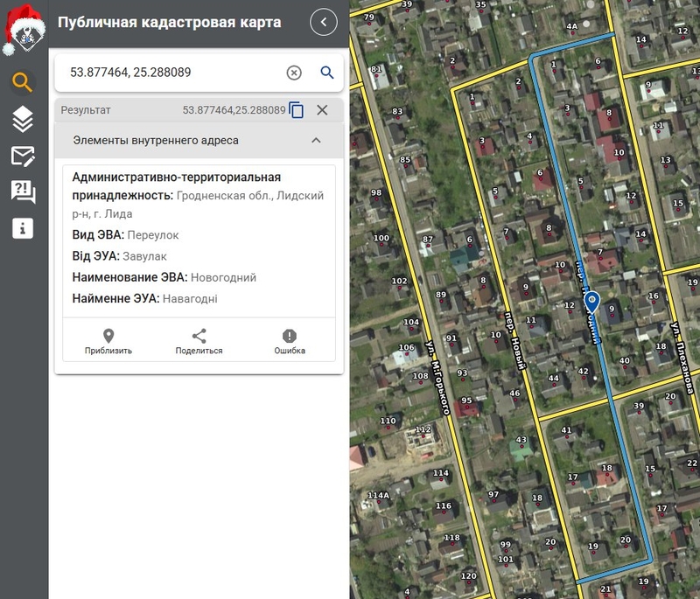Click the ул. М.Горького street label
This screenshot has width=700, height=599.
[x=436, y=377]
